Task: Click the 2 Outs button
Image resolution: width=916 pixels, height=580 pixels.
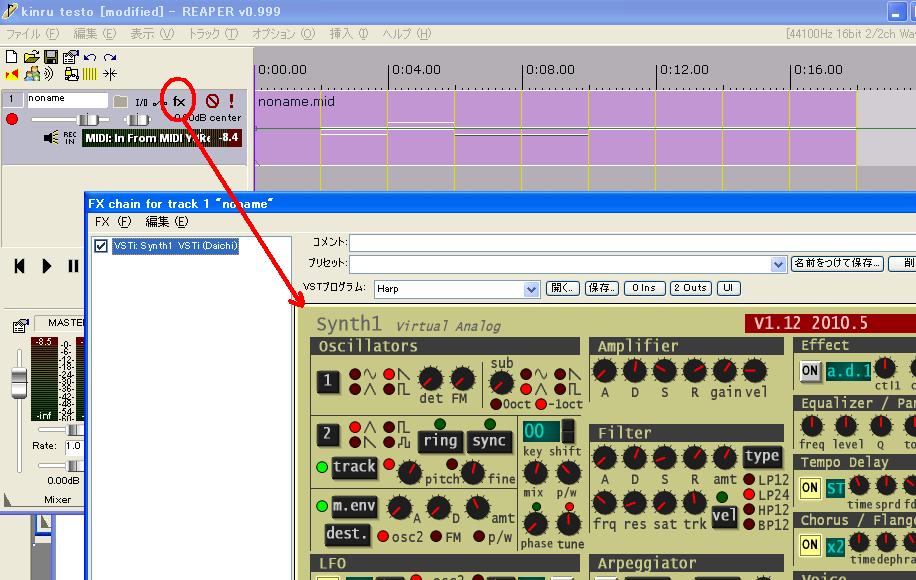Action: pyautogui.click(x=691, y=288)
